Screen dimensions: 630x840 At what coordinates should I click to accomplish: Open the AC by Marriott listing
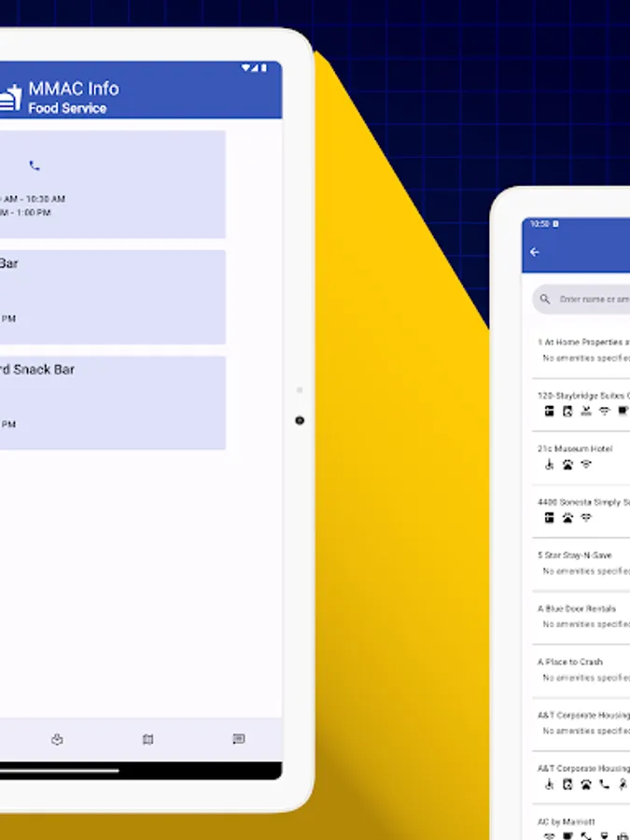pos(581,822)
